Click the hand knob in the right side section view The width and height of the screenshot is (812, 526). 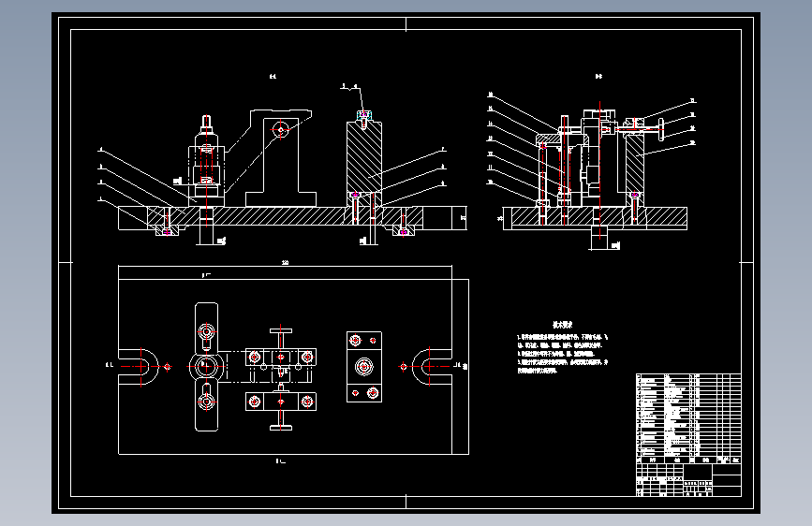pyautogui.click(x=661, y=129)
